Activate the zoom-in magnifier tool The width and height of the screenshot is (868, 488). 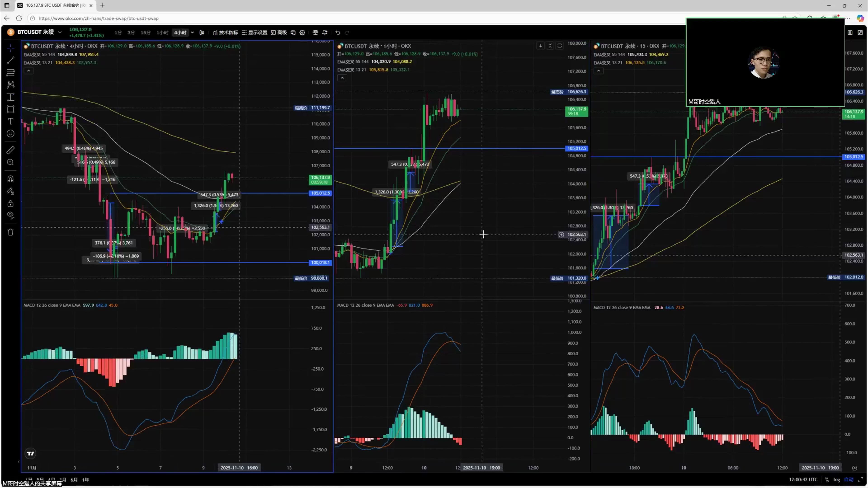(x=10, y=162)
